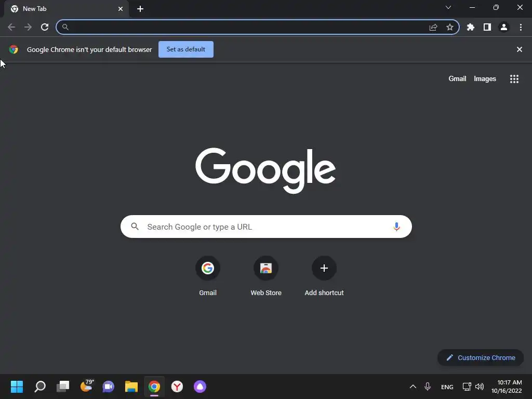
Task: Open the Web Store shortcut tile
Action: [x=266, y=276]
